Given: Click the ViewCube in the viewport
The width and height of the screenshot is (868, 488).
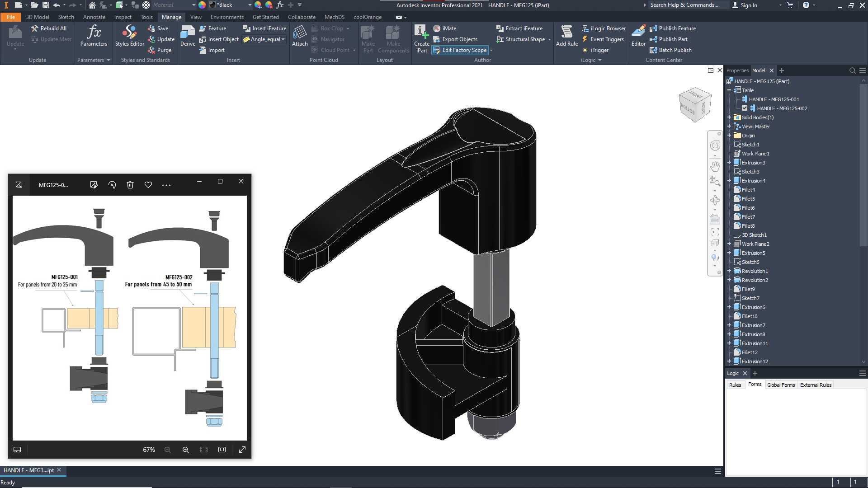Looking at the screenshot, I should [x=695, y=105].
